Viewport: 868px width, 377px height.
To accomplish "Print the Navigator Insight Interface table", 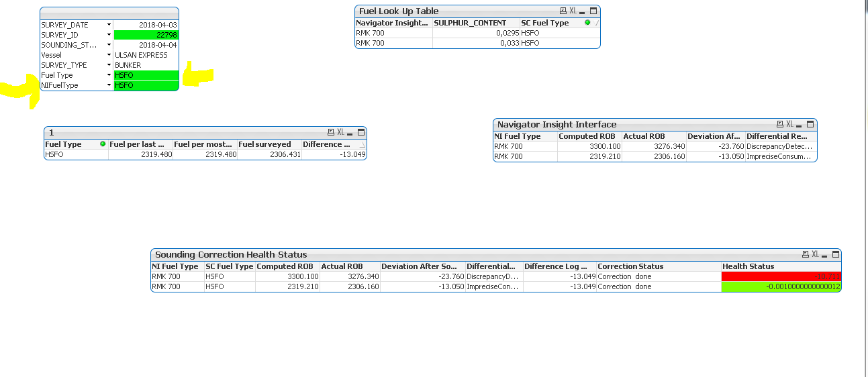I will coord(779,124).
